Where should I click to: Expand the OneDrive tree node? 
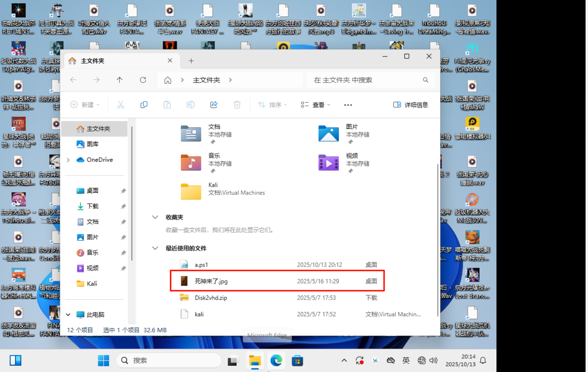(x=68, y=160)
